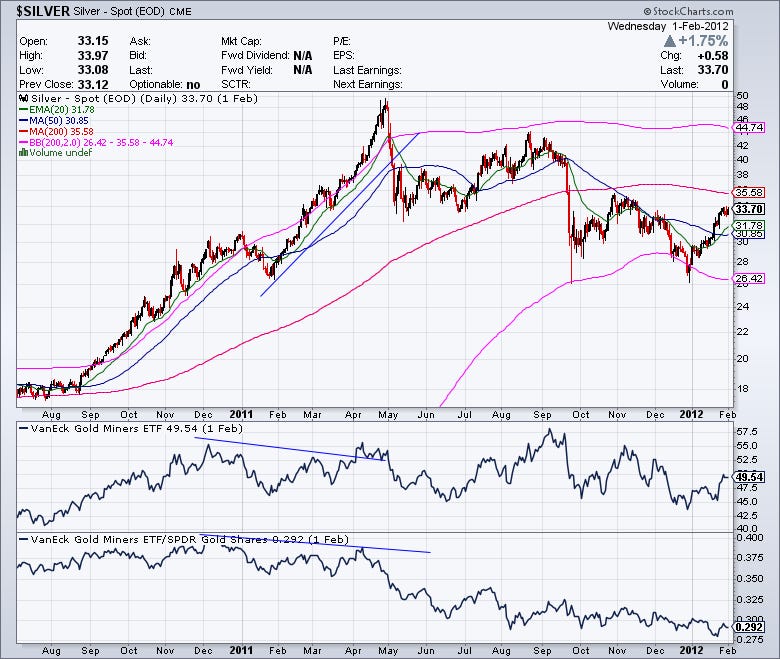Click the Optionable no value
780x659 pixels.
click(193, 85)
